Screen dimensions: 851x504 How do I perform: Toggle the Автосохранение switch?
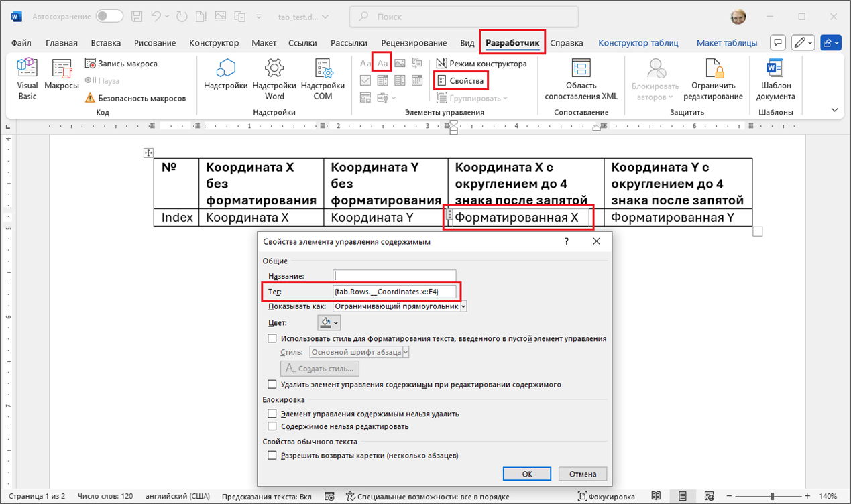(109, 16)
